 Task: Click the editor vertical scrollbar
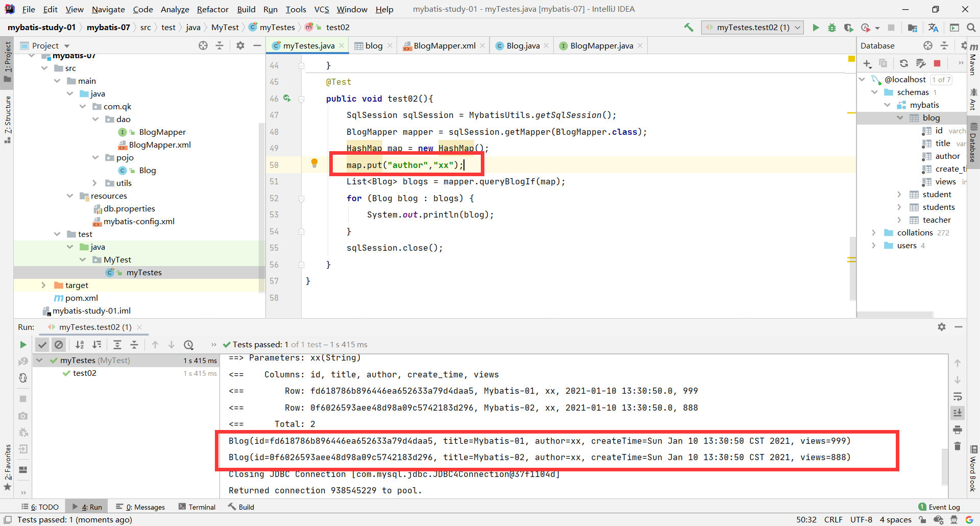tap(852, 266)
